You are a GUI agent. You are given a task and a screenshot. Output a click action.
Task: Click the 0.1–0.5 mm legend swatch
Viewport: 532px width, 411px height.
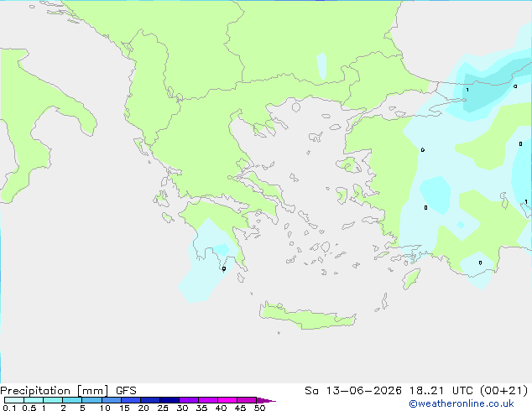point(14,400)
